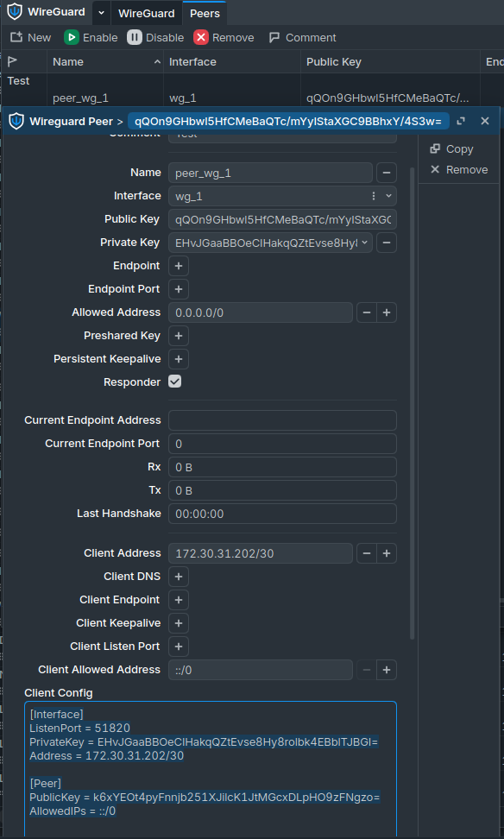Expand the Private Key dropdown arrow
Screen dimensions: 504x839
(365, 243)
